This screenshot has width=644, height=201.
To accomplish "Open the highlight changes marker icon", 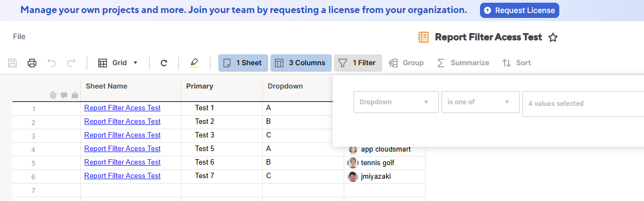I will 194,63.
